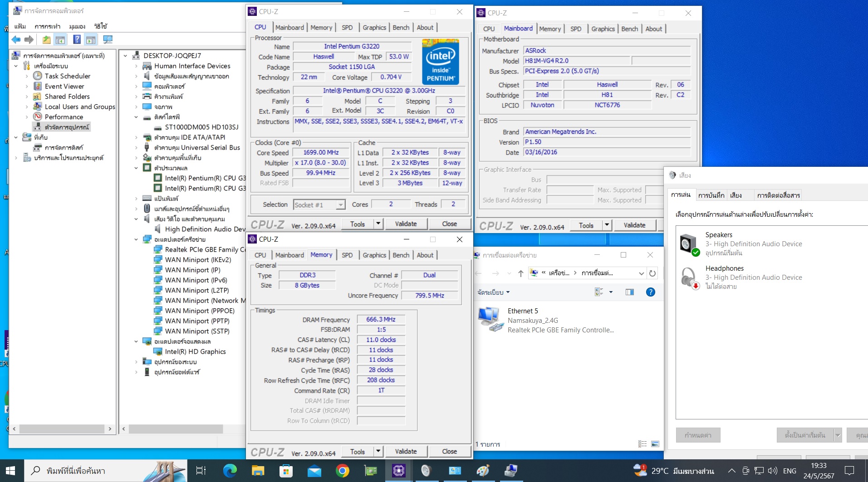The image size is (868, 482).
Task: Select Speakers playback device
Action: point(771,244)
